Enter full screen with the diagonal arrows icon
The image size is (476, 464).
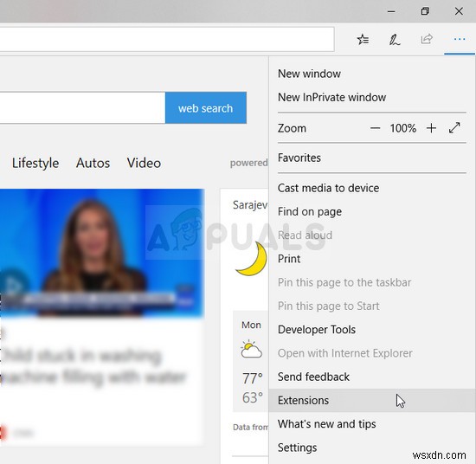pyautogui.click(x=454, y=128)
